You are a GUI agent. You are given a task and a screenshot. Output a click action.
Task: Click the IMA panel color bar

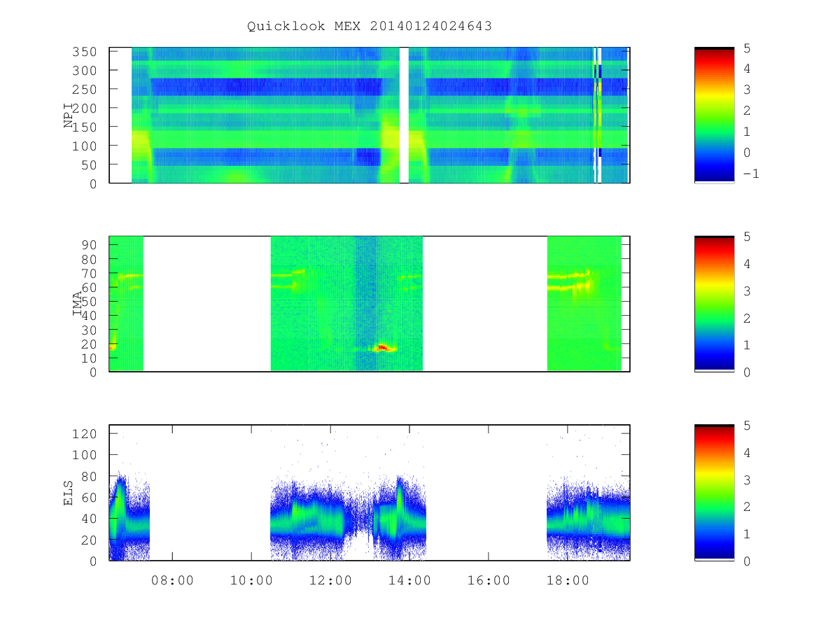click(x=714, y=303)
